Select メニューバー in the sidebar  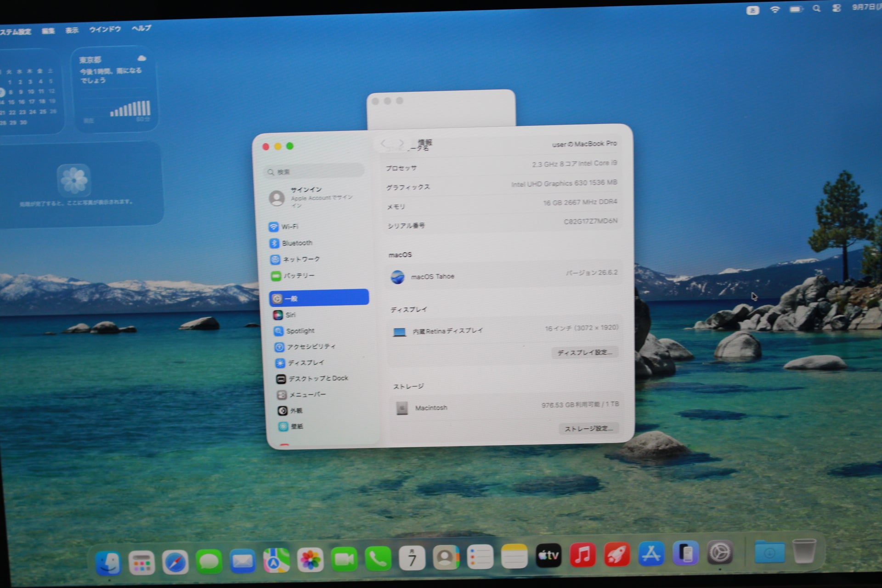point(301,395)
